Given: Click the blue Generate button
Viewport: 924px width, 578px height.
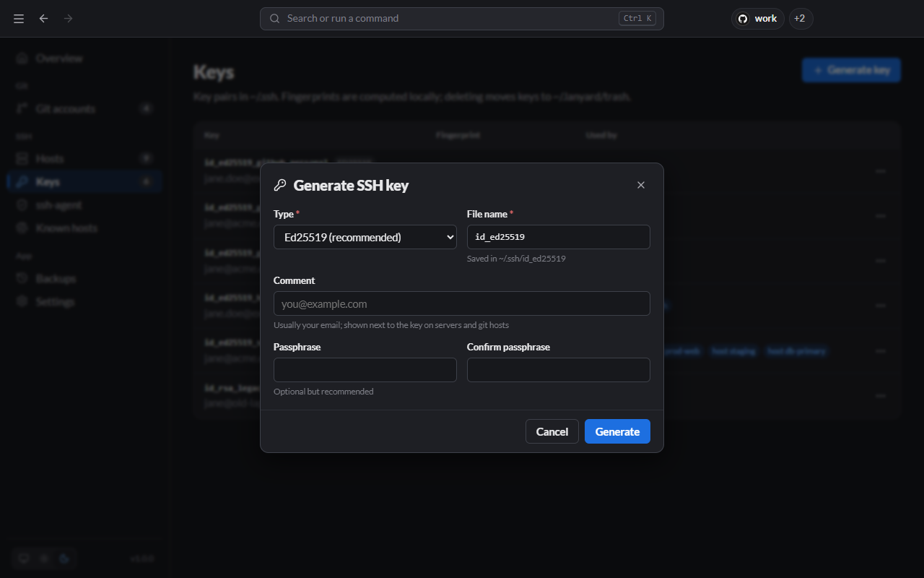Looking at the screenshot, I should pos(617,431).
